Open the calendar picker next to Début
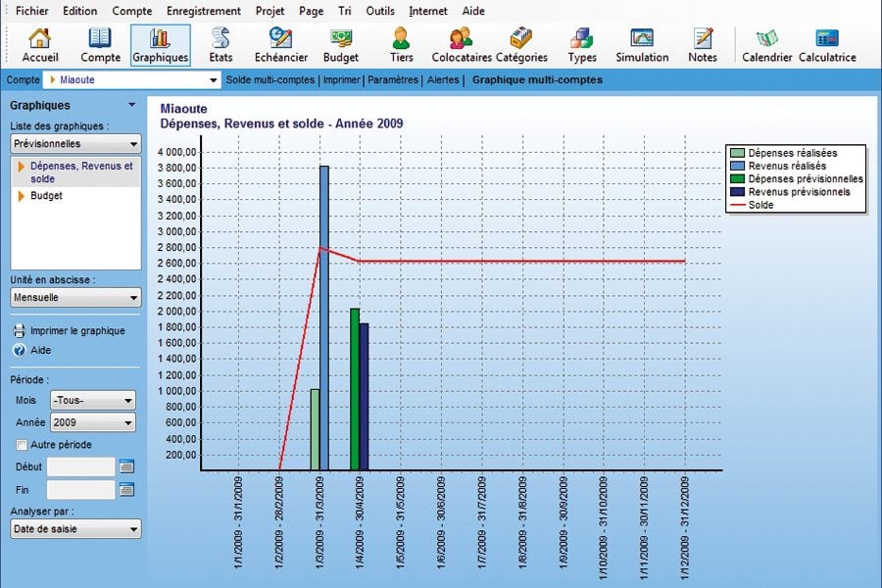 tap(127, 466)
